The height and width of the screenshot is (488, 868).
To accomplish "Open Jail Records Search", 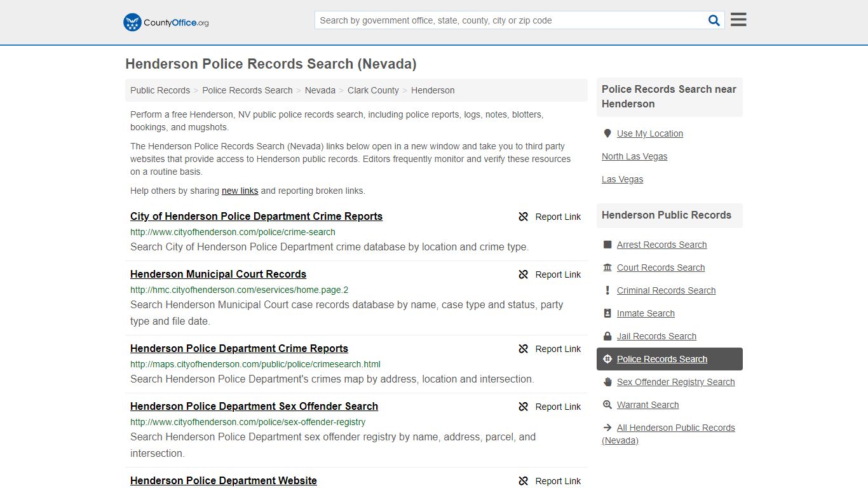I will pyautogui.click(x=656, y=336).
